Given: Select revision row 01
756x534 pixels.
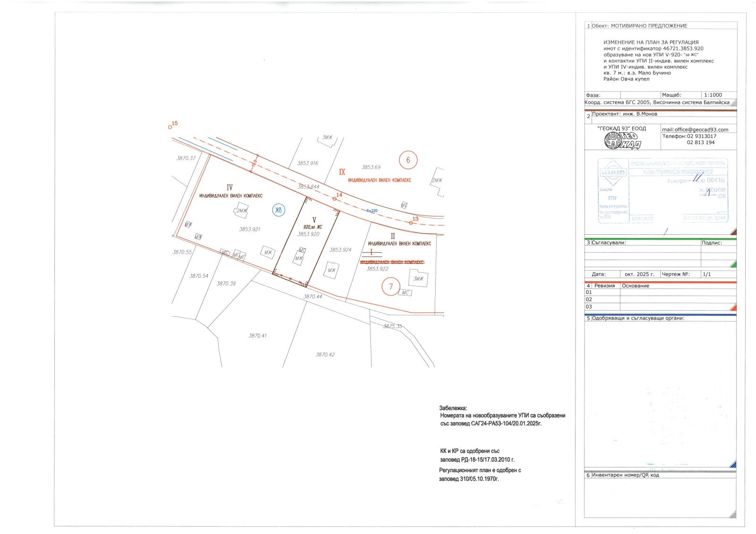Looking at the screenshot, I should [x=589, y=292].
